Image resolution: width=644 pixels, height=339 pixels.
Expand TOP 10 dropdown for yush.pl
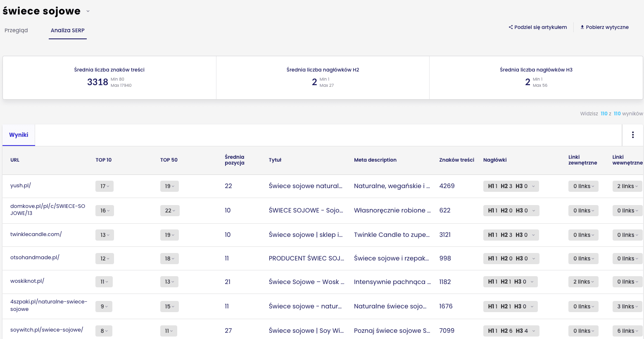[x=105, y=186]
